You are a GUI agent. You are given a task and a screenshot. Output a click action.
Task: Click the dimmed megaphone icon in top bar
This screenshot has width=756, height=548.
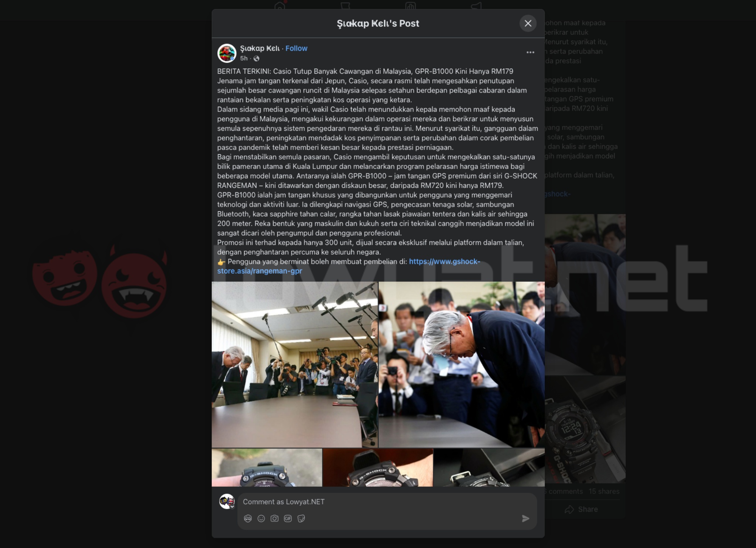pyautogui.click(x=476, y=6)
